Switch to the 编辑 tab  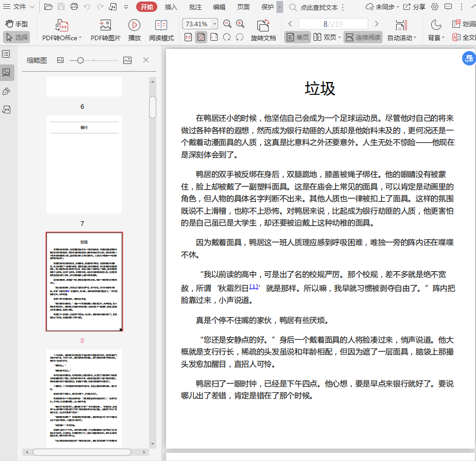[219, 7]
